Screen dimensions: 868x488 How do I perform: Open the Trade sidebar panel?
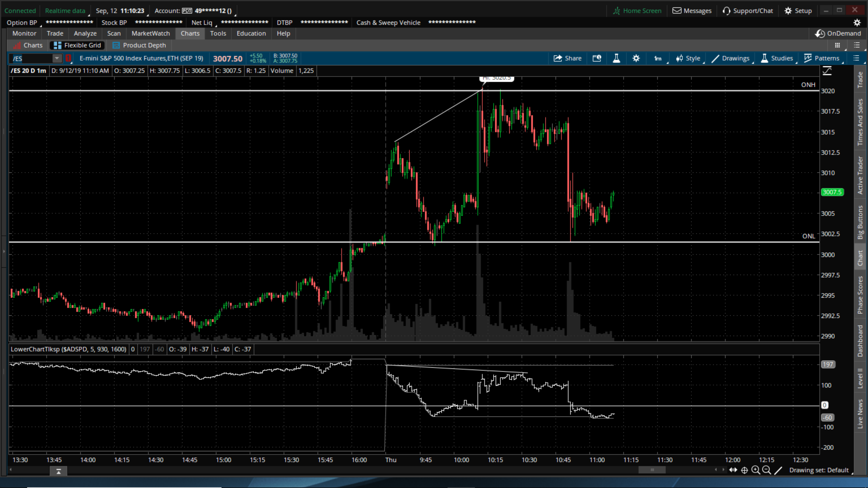point(861,80)
